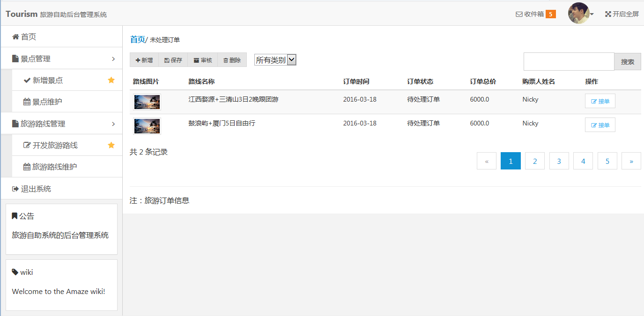Click the 订单状态 column header

[x=420, y=81]
